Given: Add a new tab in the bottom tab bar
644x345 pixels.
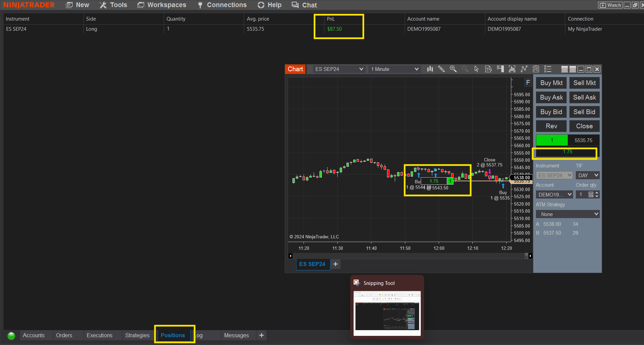Looking at the screenshot, I should click(x=261, y=336).
